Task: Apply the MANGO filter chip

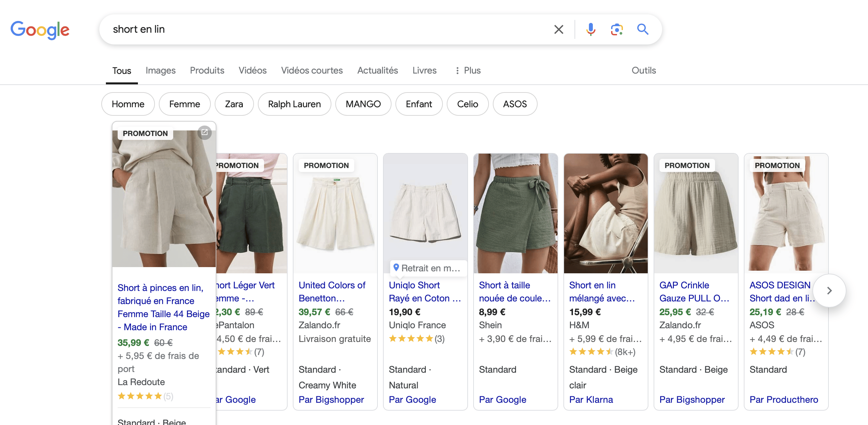Action: (x=363, y=104)
